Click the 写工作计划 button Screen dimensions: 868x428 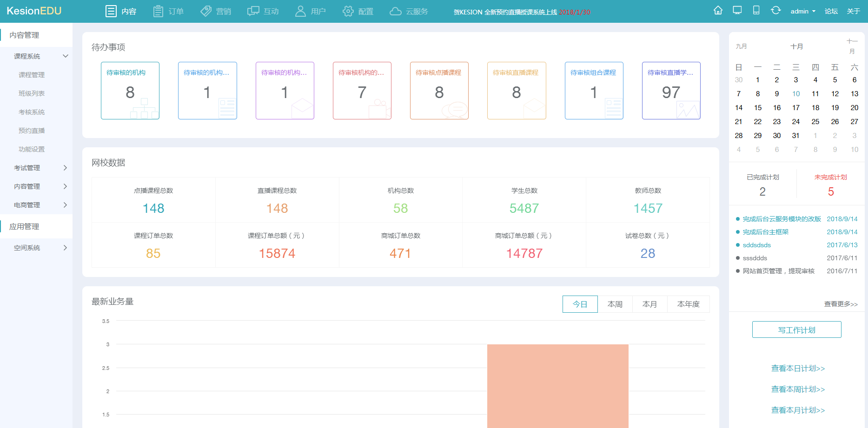796,329
